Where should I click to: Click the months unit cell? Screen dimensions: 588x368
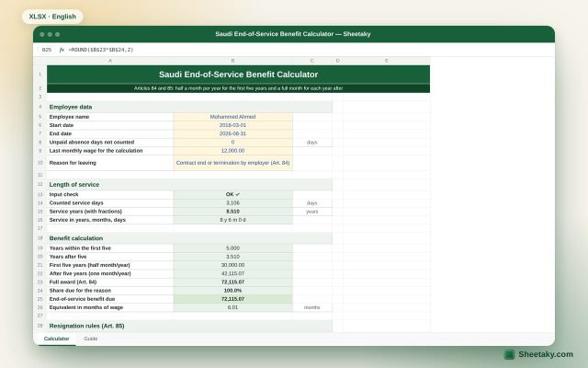312,307
